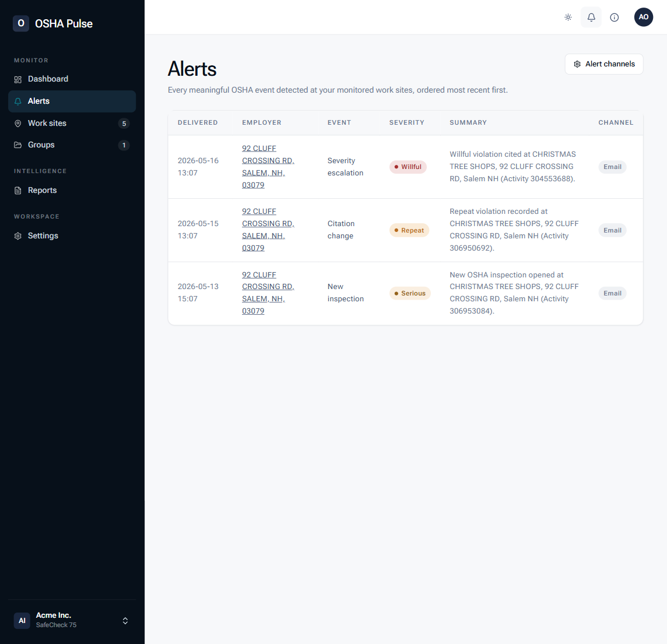Click the Work sites map pin icon
667x644 pixels.
click(18, 124)
